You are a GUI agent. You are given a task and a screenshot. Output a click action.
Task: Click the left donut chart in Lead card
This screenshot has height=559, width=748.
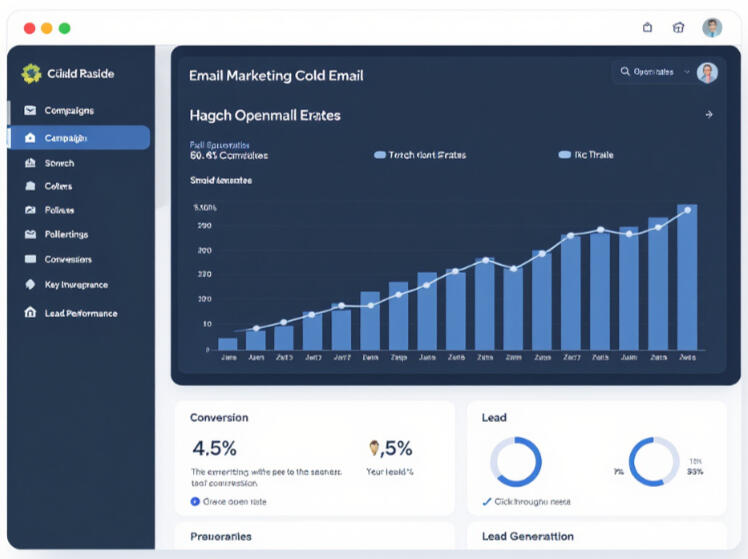(516, 462)
